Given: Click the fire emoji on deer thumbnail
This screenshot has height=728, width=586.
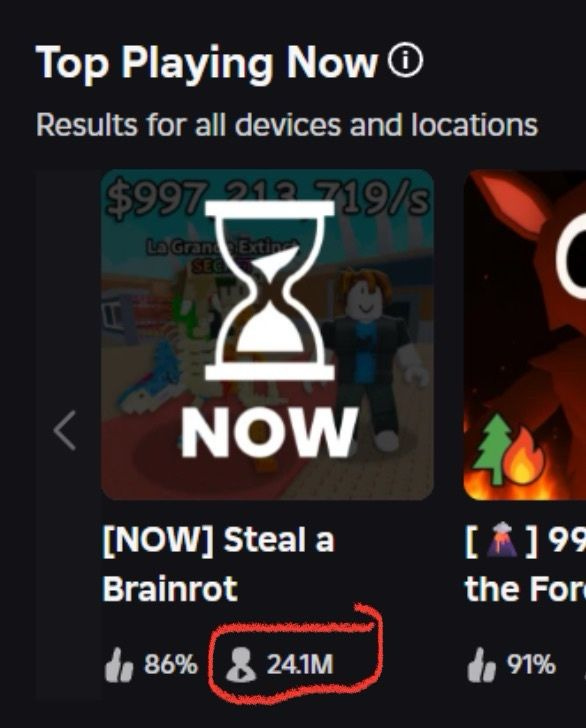Looking at the screenshot, I should pyautogui.click(x=525, y=457).
